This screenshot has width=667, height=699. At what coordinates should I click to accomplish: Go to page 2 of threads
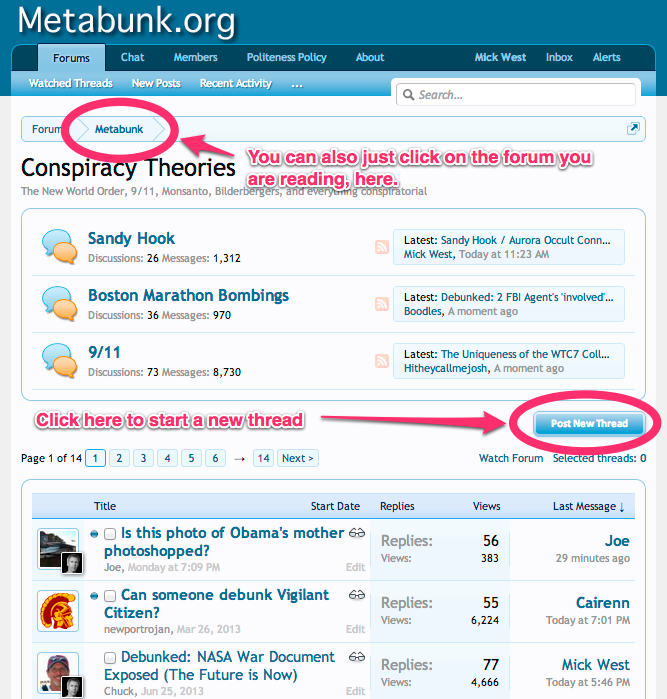[119, 458]
